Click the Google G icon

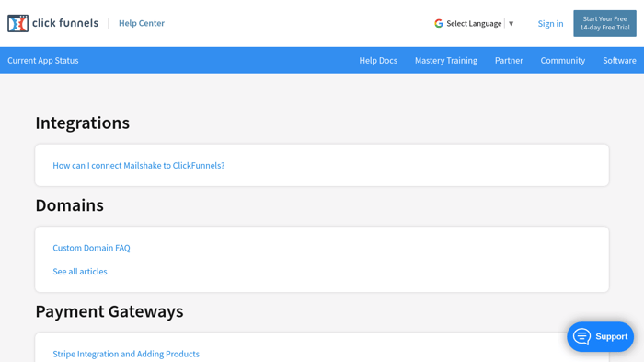point(439,23)
